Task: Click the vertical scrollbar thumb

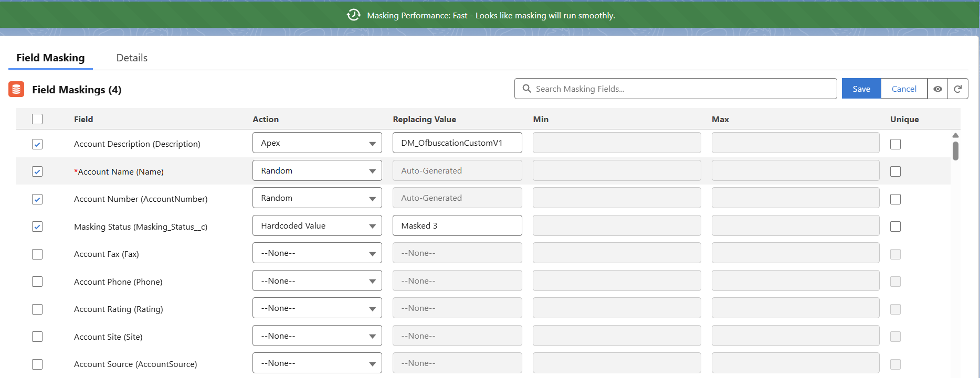Action: click(x=955, y=151)
